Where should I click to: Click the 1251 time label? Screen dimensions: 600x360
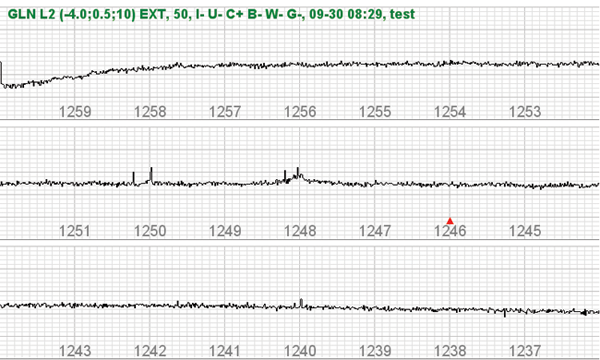pyautogui.click(x=75, y=231)
